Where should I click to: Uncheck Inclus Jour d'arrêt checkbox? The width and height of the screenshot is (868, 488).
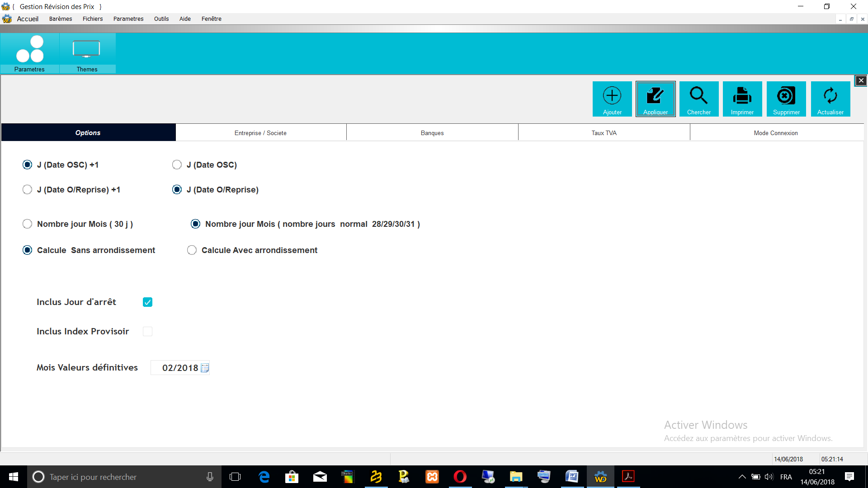click(147, 302)
